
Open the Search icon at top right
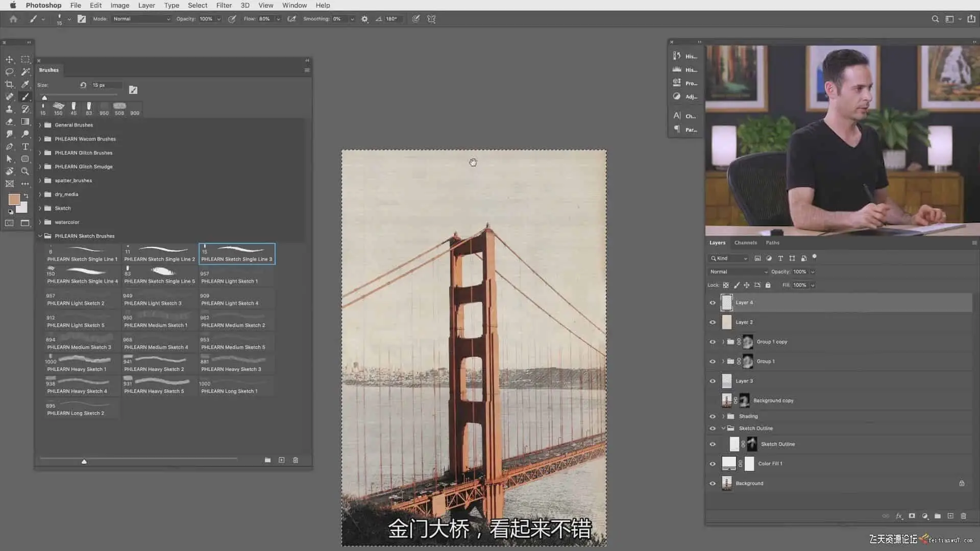(935, 19)
